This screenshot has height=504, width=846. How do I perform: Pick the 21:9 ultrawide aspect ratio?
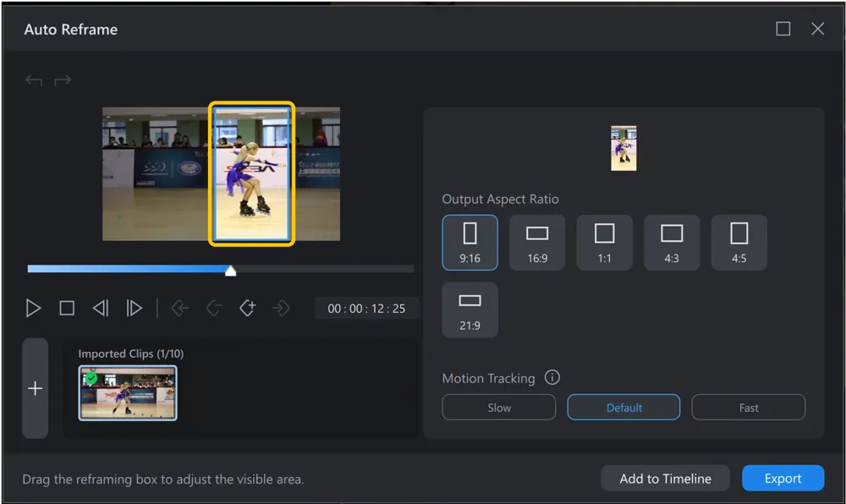tap(470, 310)
